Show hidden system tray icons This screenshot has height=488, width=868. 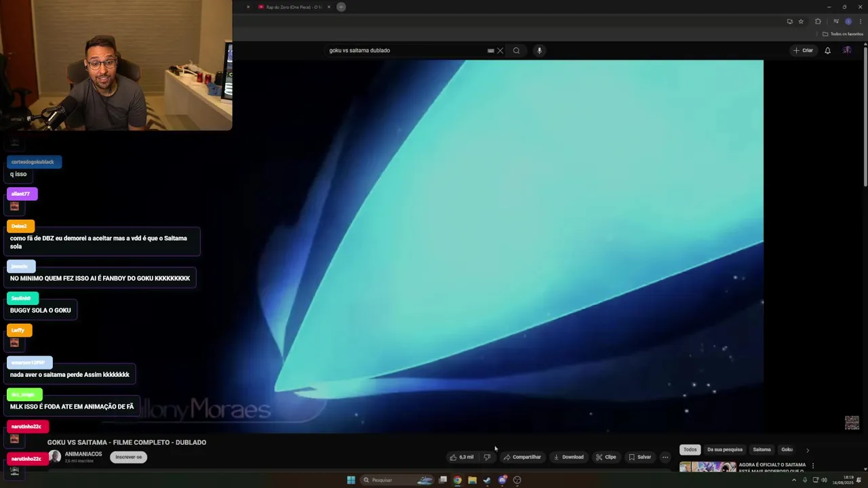pyautogui.click(x=794, y=480)
